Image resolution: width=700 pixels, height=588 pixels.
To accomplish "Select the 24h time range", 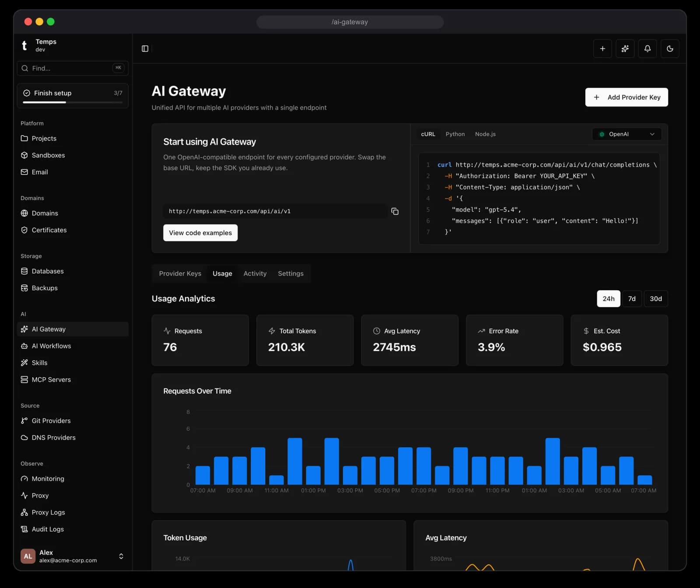I will tap(609, 299).
